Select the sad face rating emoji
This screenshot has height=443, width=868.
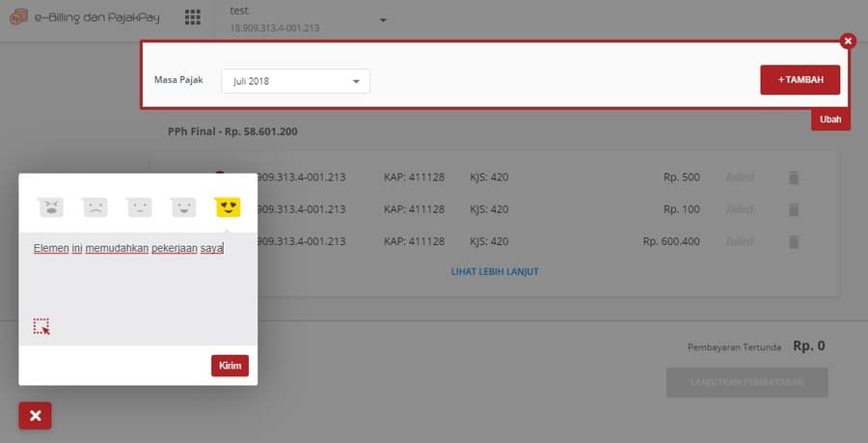95,208
